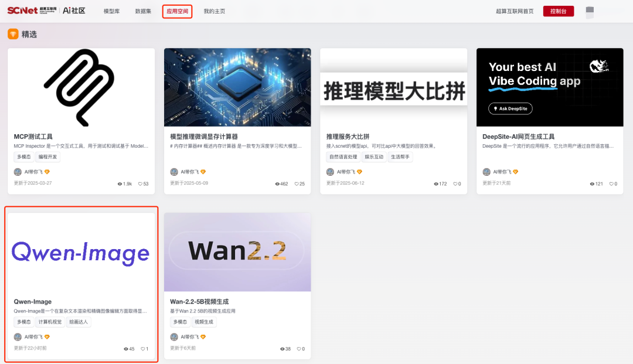
Task: Open 推理模型大比拼 banner thumbnail
Action: coord(394,87)
